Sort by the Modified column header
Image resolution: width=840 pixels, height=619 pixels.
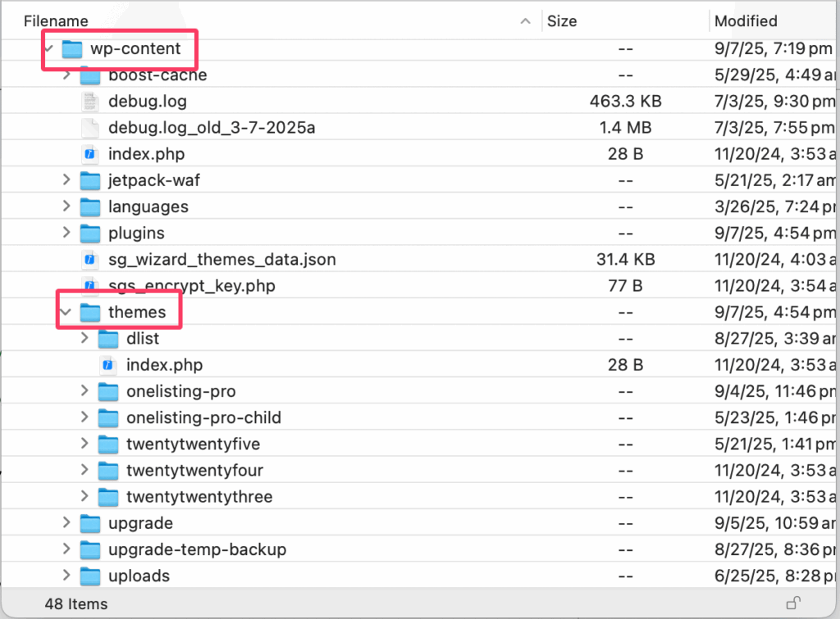pyautogui.click(x=745, y=21)
